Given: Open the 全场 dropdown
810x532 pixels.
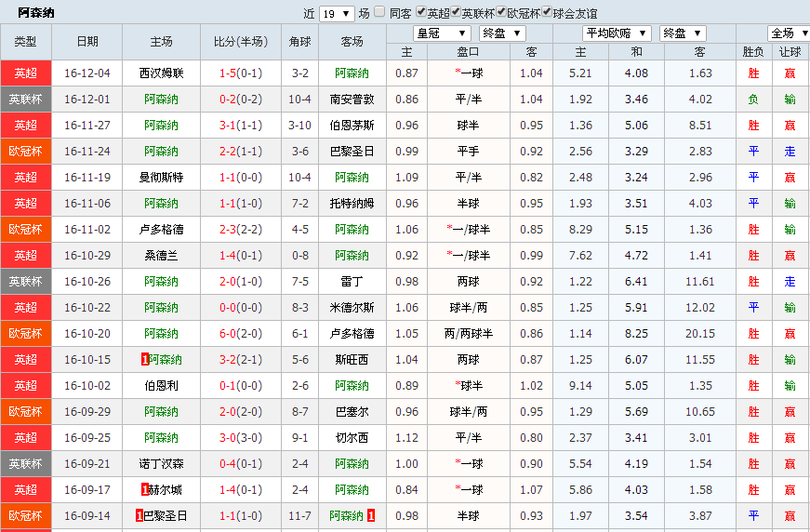Looking at the screenshot, I should [789, 33].
